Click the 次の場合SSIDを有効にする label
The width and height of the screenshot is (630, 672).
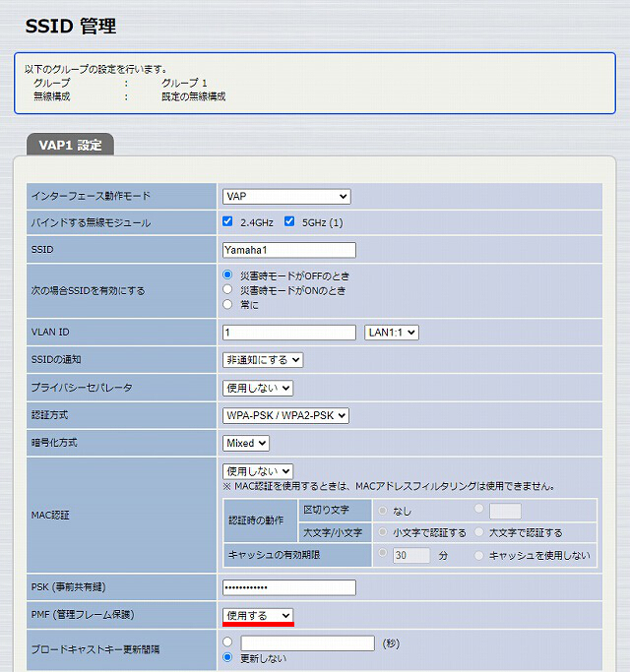88,290
